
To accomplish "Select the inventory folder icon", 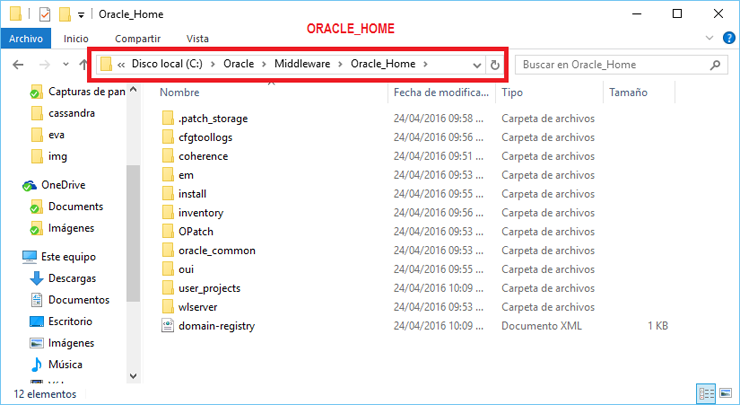I will click(x=168, y=212).
